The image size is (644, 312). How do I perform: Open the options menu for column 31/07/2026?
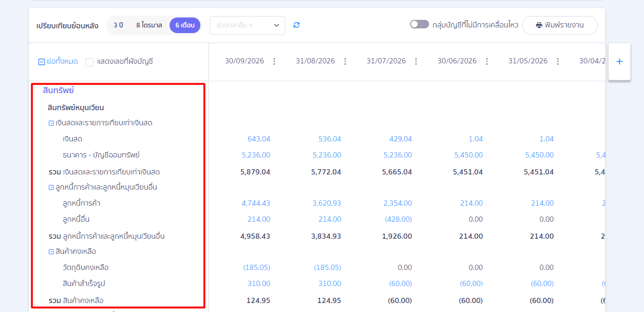click(x=416, y=61)
